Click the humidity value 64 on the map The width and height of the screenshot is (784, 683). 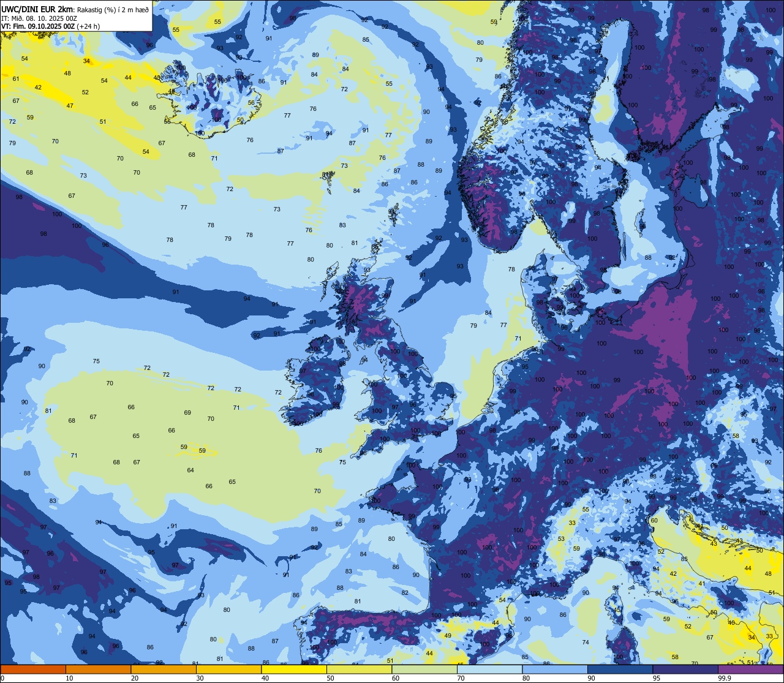pyautogui.click(x=190, y=470)
